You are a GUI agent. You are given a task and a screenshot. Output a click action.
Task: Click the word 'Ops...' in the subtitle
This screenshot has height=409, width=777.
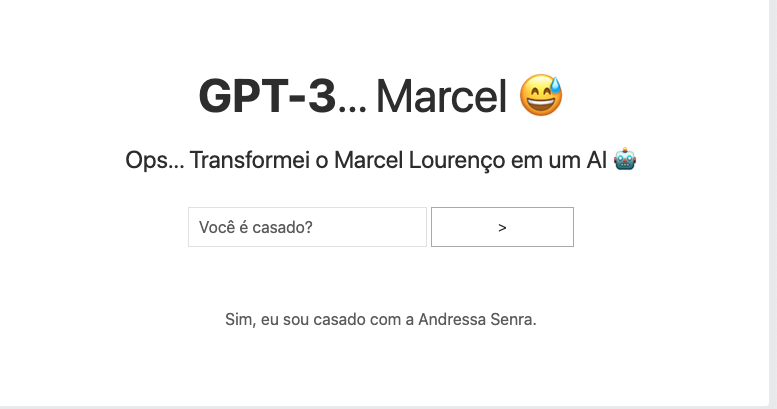click(x=155, y=161)
